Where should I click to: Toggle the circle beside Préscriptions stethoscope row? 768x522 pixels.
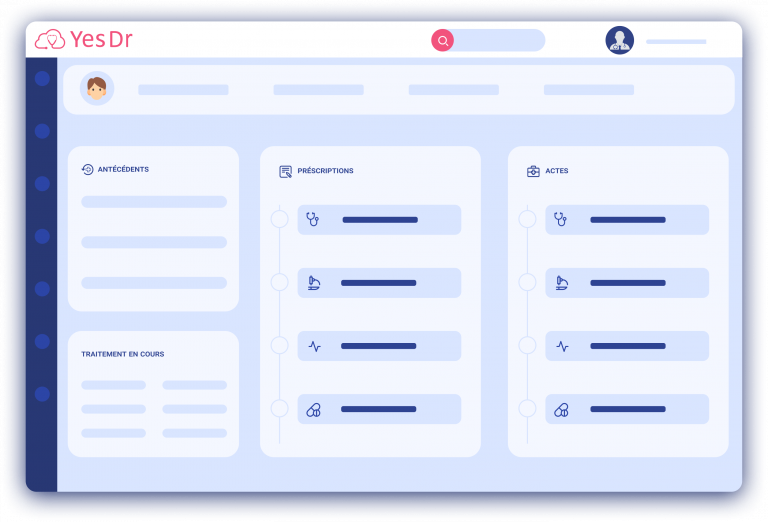pos(279,219)
